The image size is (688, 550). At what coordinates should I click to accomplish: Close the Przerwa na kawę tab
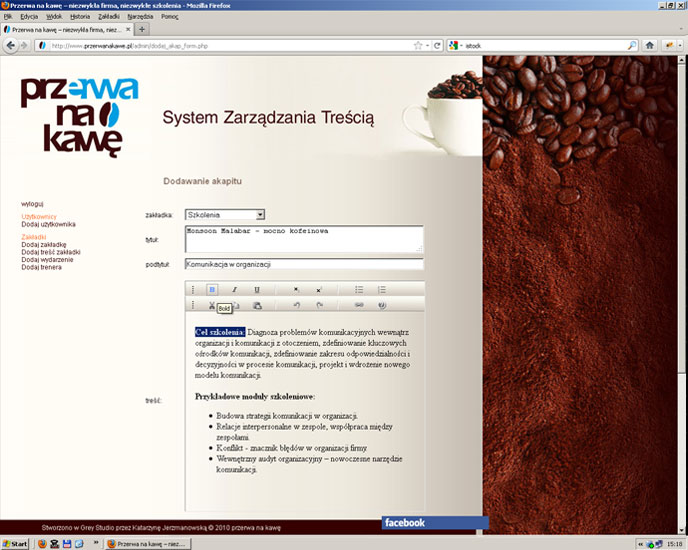128,29
